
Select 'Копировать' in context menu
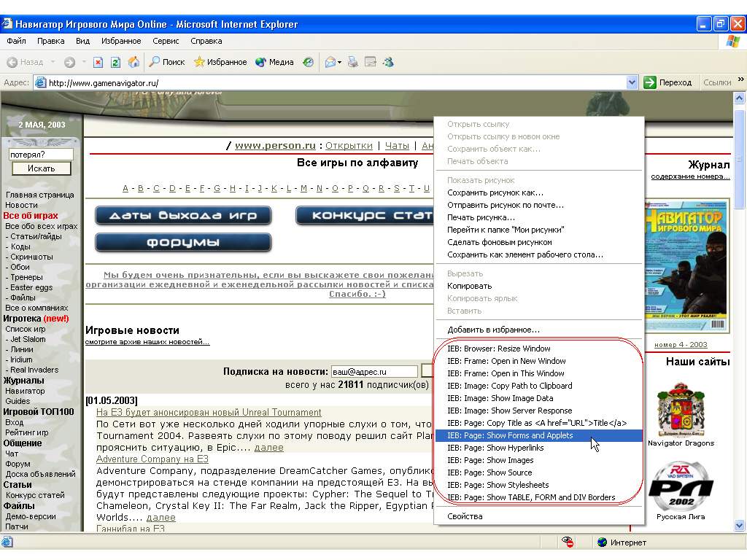click(x=539, y=286)
